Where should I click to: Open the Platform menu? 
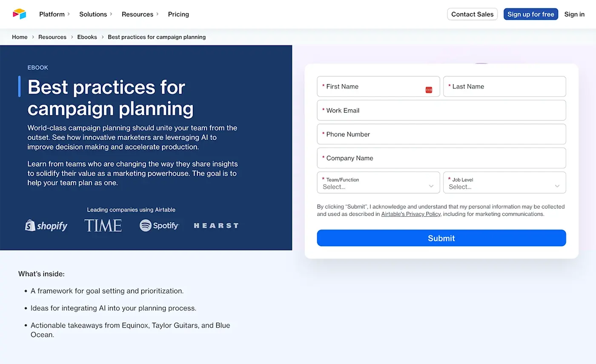[x=54, y=14]
